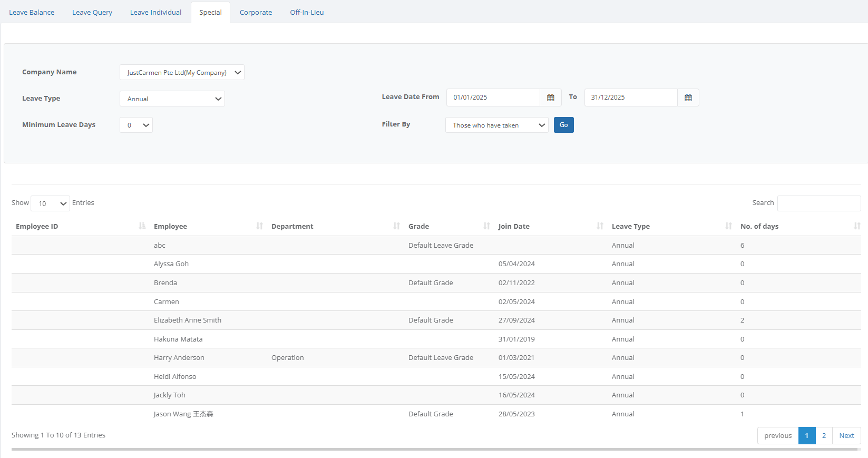Go to page 2 of the table
Image resolution: width=868 pixels, height=458 pixels.
(824, 435)
